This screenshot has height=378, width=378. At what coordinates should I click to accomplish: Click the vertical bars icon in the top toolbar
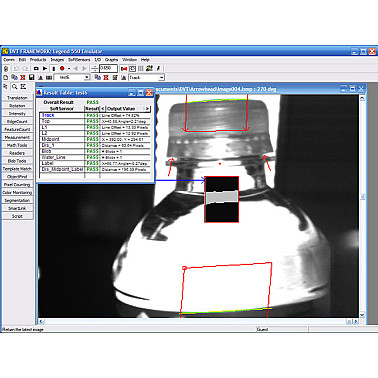(x=140, y=68)
